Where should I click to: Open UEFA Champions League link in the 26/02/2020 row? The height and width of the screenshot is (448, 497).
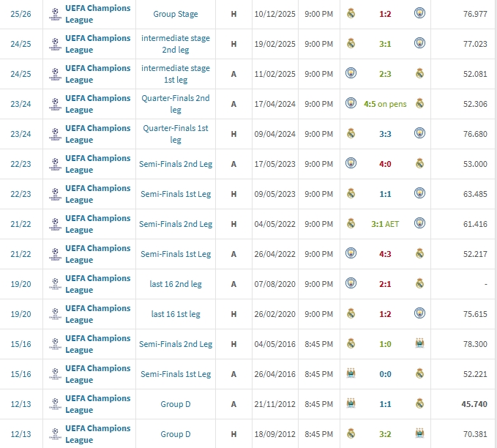click(97, 314)
